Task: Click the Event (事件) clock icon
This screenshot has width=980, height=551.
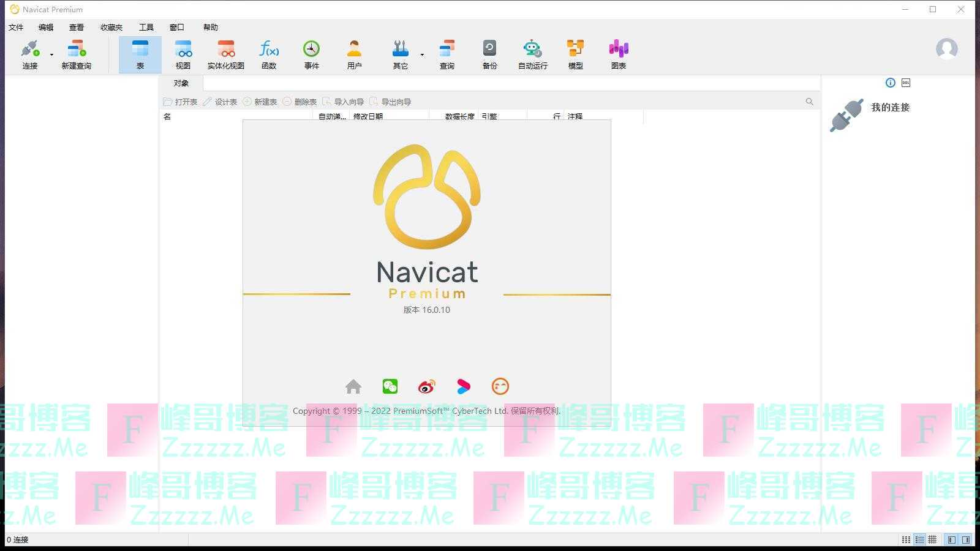Action: (311, 54)
